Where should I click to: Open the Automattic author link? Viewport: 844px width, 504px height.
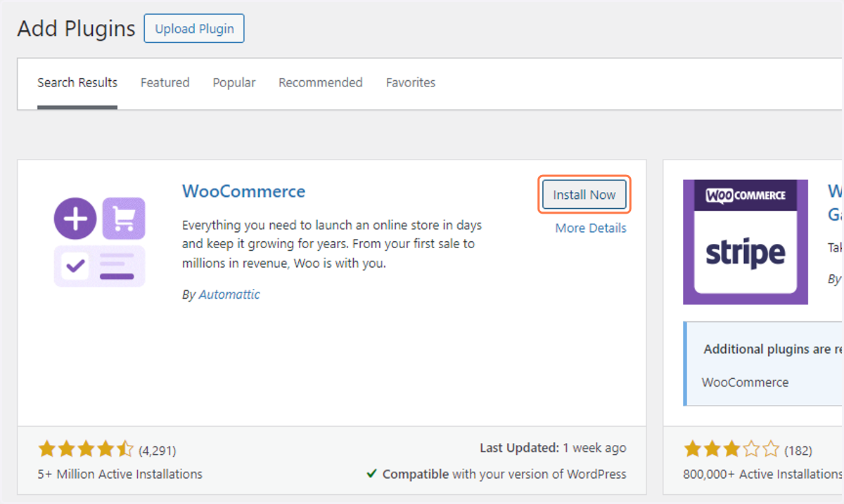229,295
